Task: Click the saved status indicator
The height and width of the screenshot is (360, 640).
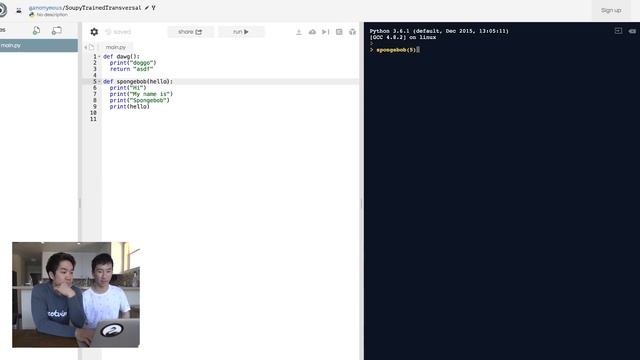Action: coord(118,32)
